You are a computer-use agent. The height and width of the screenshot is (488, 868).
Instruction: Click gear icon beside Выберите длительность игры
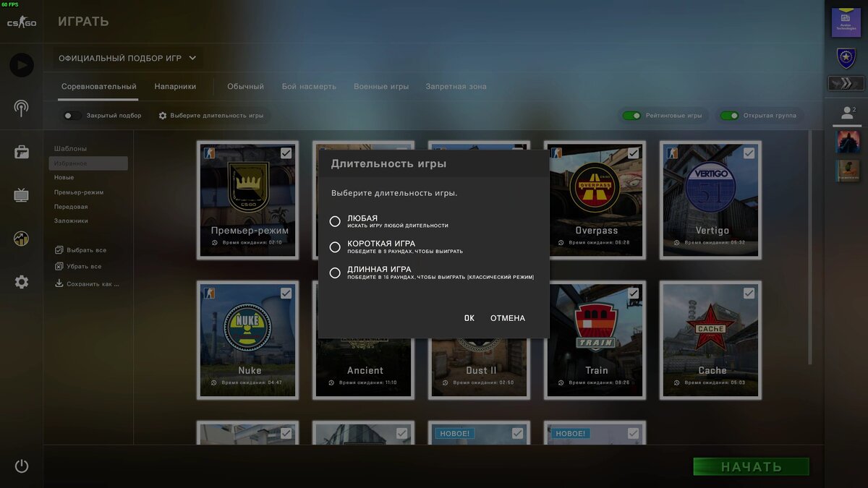163,116
